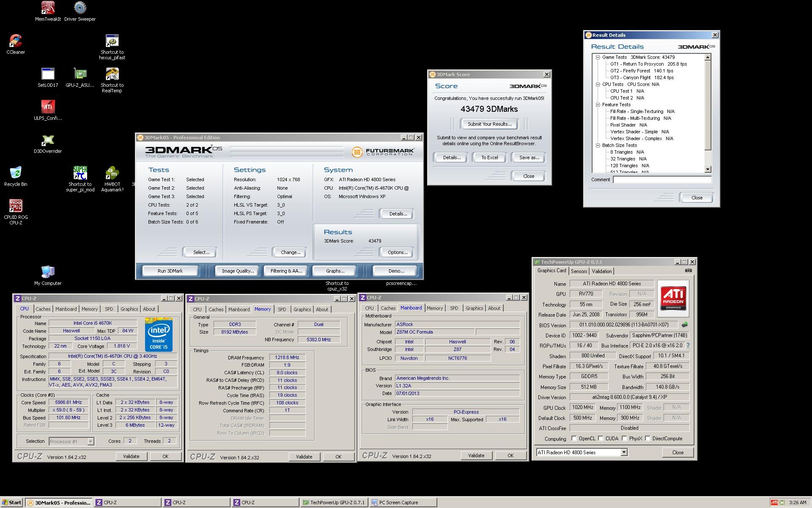Enable the CUDA checkbox in GPU-Z

click(x=601, y=438)
